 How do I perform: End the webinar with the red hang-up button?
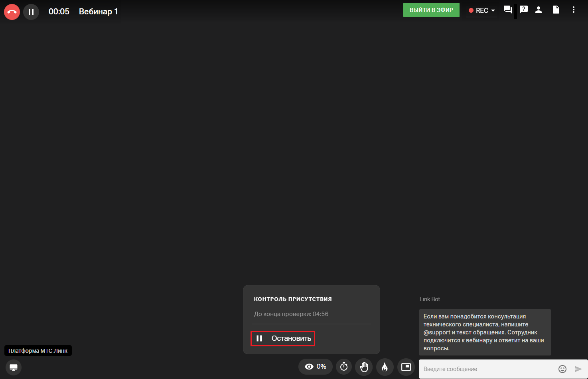pos(12,12)
